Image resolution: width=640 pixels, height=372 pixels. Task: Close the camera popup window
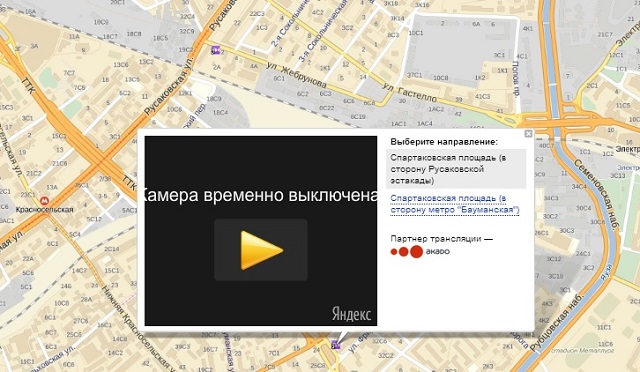pos(528,134)
